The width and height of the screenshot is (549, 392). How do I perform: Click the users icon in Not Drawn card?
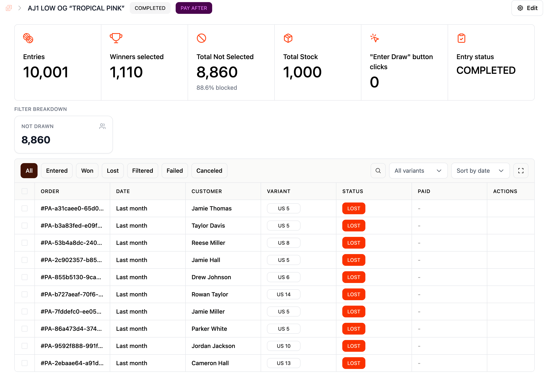102,126
